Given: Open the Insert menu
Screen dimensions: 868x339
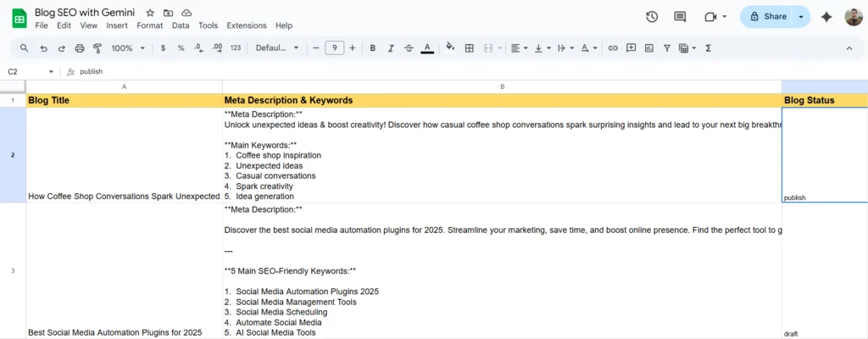Looking at the screenshot, I should click(117, 25).
